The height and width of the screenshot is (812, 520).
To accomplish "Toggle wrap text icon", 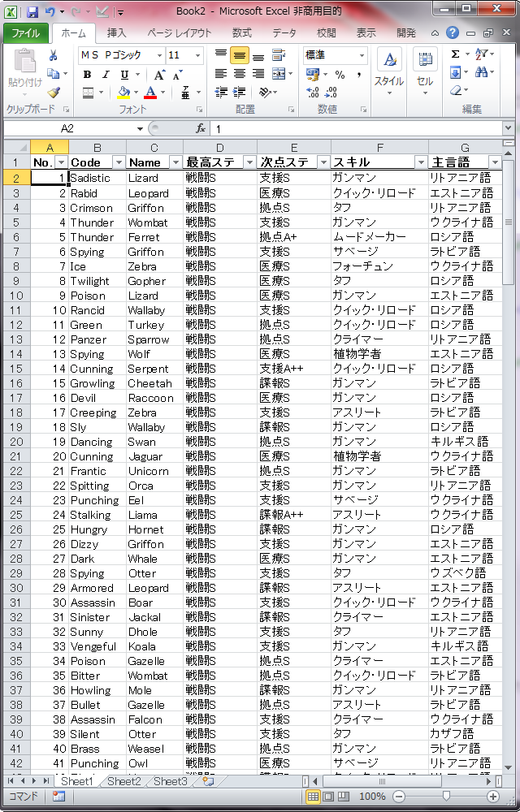I will pyautogui.click(x=279, y=55).
